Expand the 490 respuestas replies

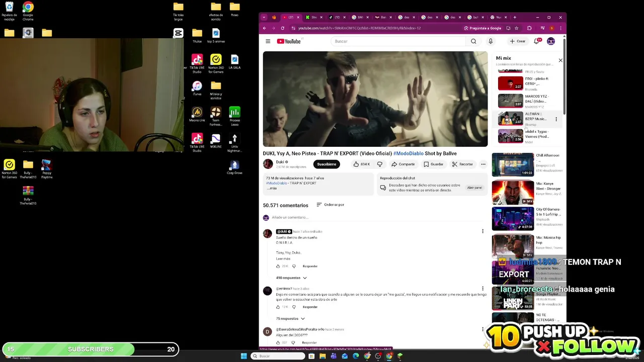[x=291, y=278]
